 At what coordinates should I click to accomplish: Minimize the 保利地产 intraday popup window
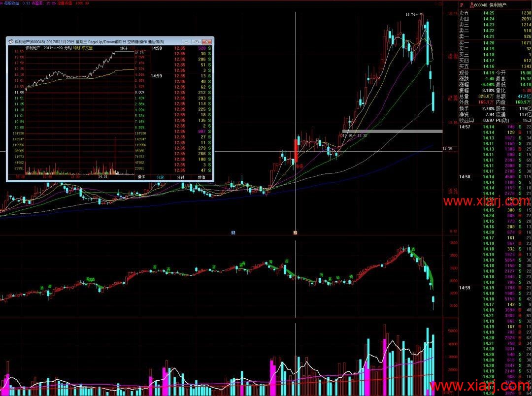point(186,42)
